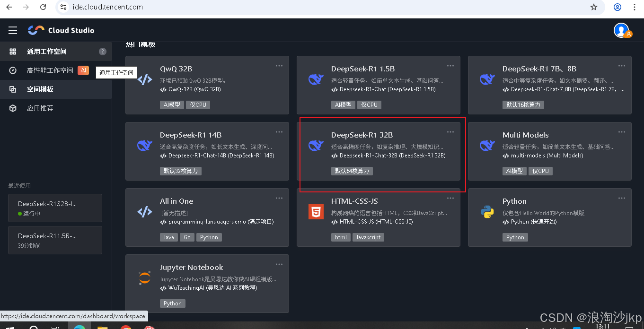The width and height of the screenshot is (644, 329).
Task: Open more options on the QwQ 32B card
Action: [x=279, y=66]
